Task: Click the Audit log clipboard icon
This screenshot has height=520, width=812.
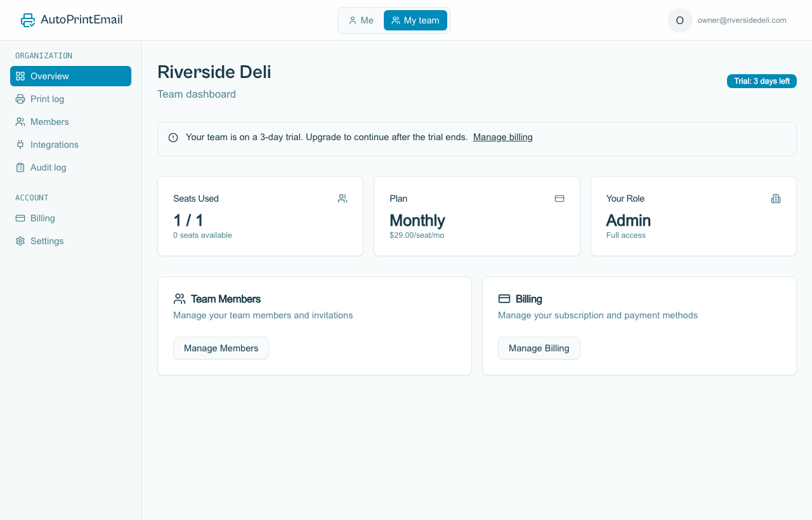Action: tap(20, 167)
